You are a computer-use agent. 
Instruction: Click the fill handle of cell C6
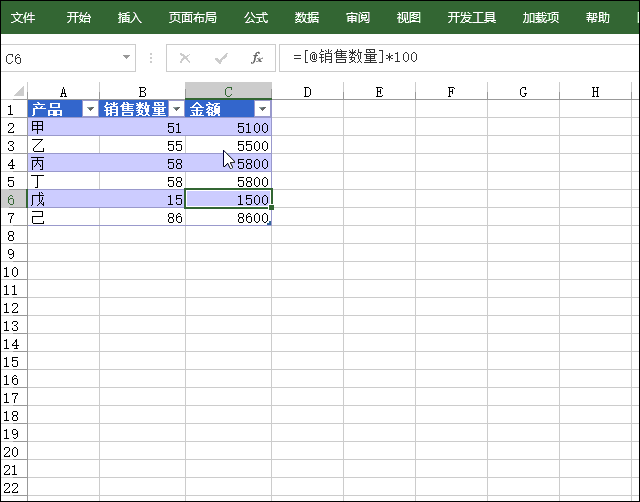pyautogui.click(x=271, y=207)
